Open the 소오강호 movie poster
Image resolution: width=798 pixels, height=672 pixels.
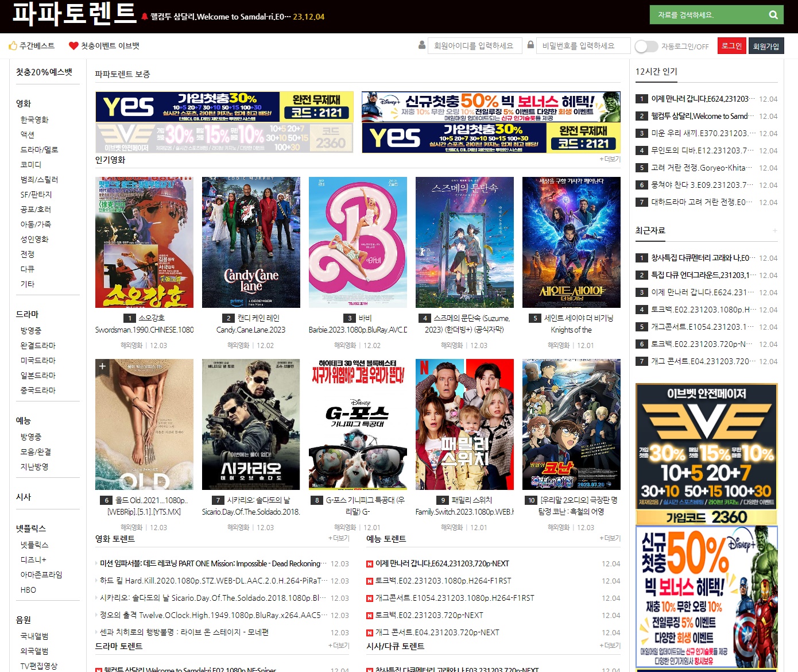click(x=144, y=242)
